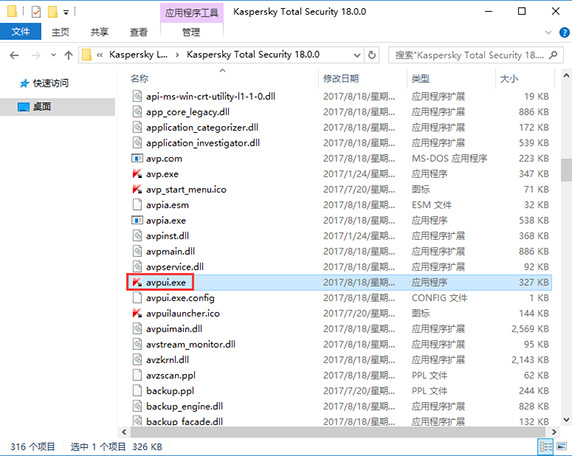
Task: Click the avzkrnl.dll file icon
Action: (137, 360)
